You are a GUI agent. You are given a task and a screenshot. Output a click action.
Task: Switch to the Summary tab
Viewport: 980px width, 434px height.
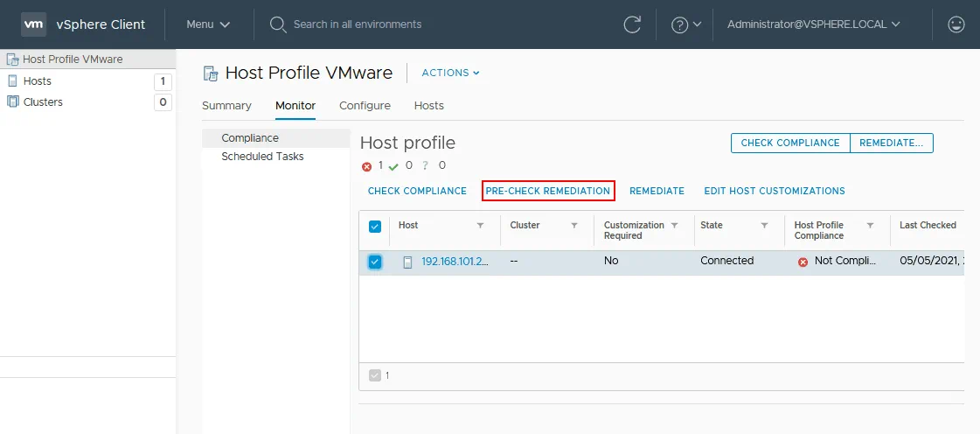226,106
